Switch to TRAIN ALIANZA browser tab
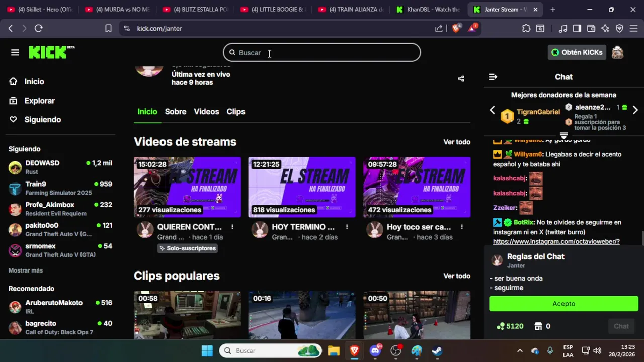644x362 pixels. coord(351,10)
